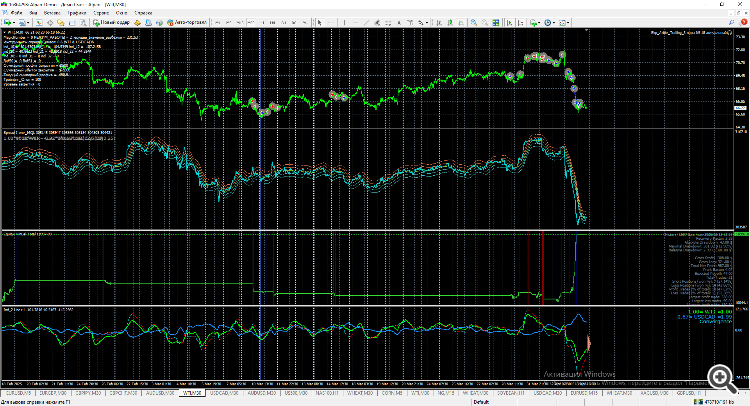This screenshot has width=750, height=406.
Task: Toggle the Авто-торговля auto trading button
Action: (187, 22)
